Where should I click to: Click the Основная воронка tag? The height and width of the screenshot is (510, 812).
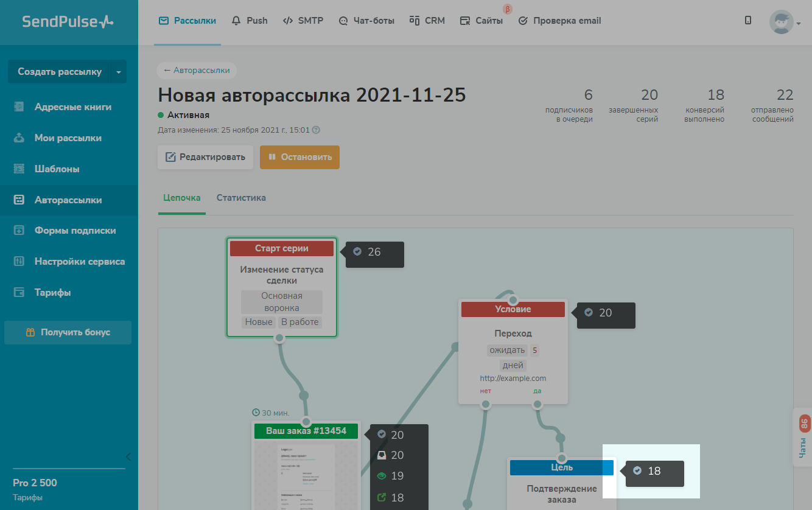click(x=282, y=302)
